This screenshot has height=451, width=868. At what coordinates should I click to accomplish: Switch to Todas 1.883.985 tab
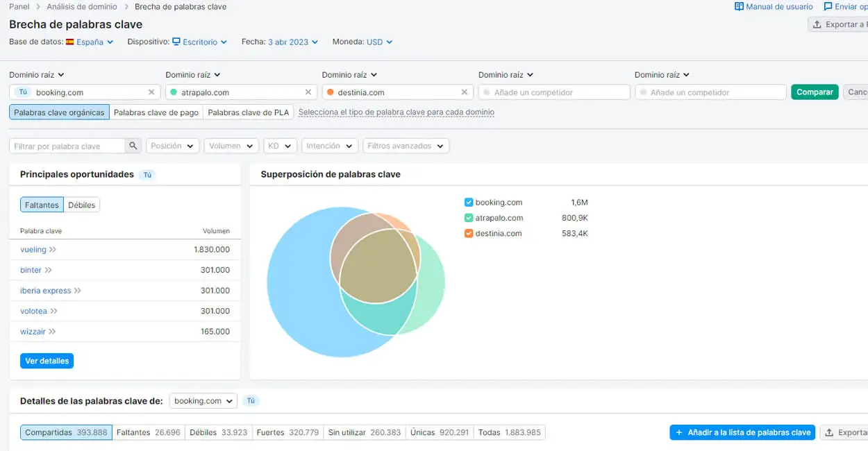click(x=510, y=432)
